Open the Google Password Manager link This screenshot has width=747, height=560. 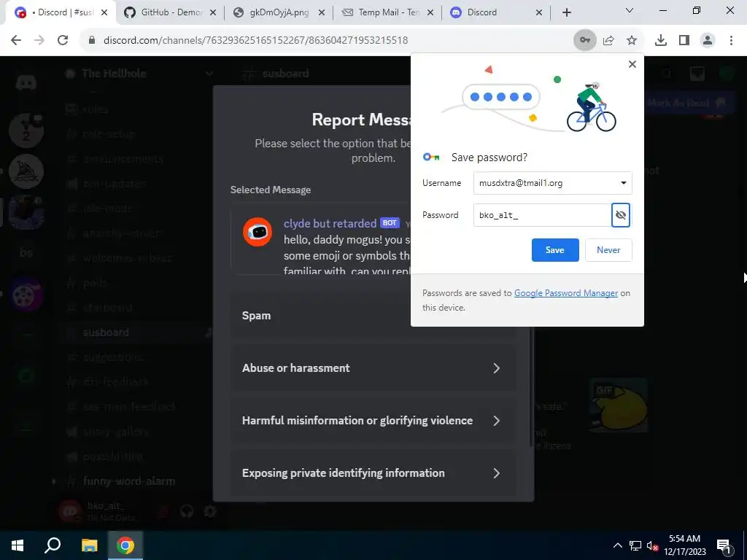click(x=566, y=293)
